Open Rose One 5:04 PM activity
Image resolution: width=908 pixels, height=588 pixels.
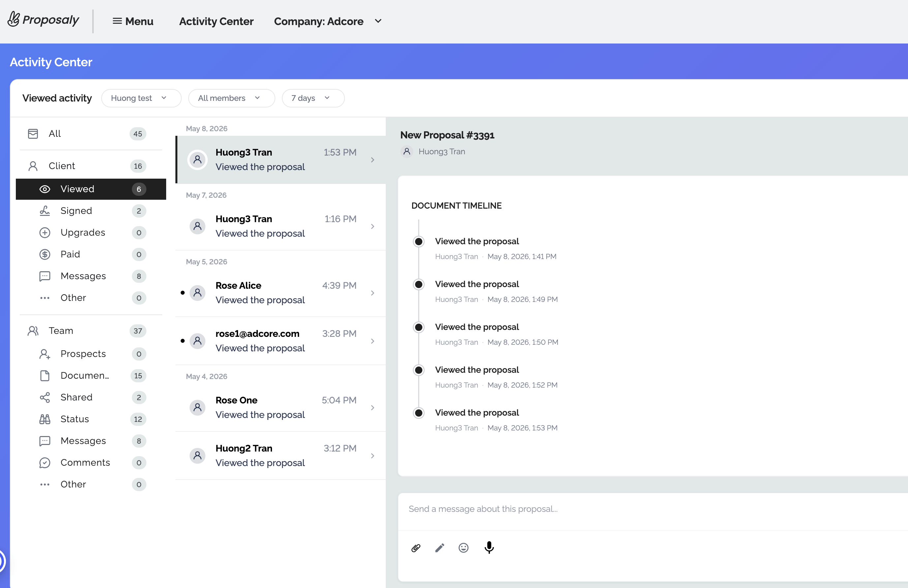tap(281, 408)
